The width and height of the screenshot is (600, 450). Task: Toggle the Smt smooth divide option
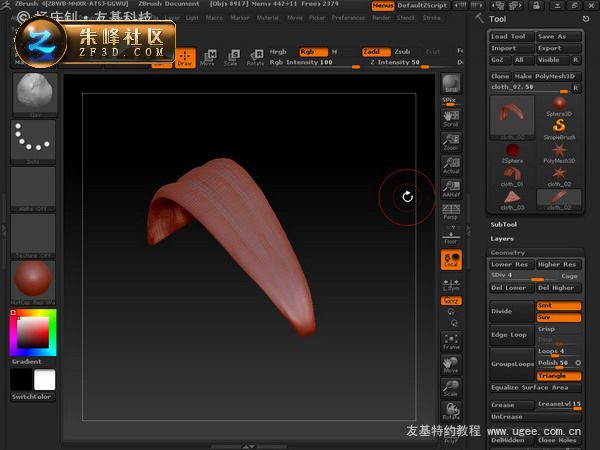(559, 305)
